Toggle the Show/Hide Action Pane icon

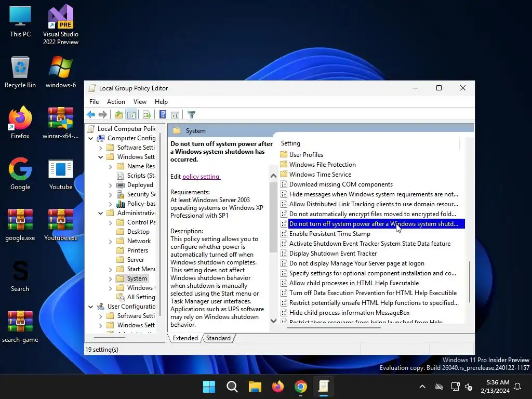pos(175,115)
